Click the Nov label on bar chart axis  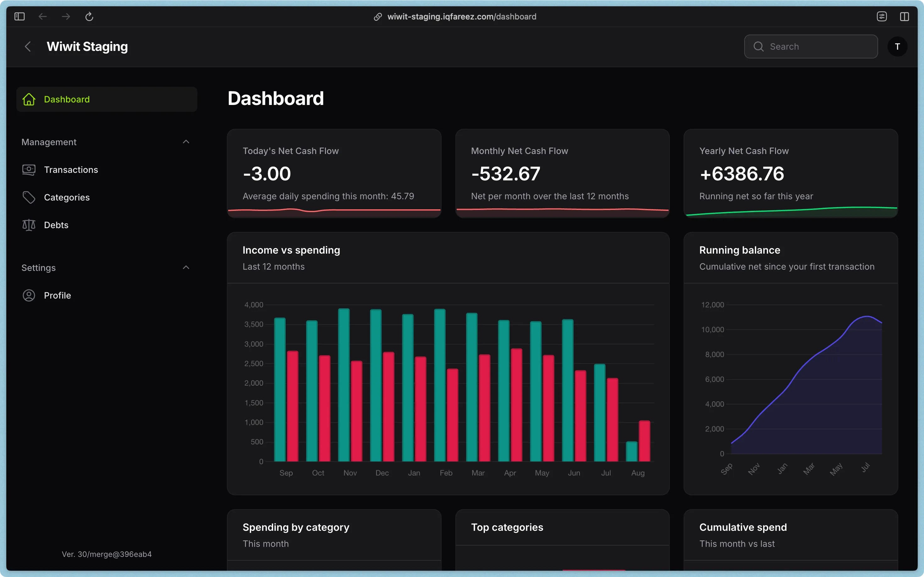coord(350,473)
